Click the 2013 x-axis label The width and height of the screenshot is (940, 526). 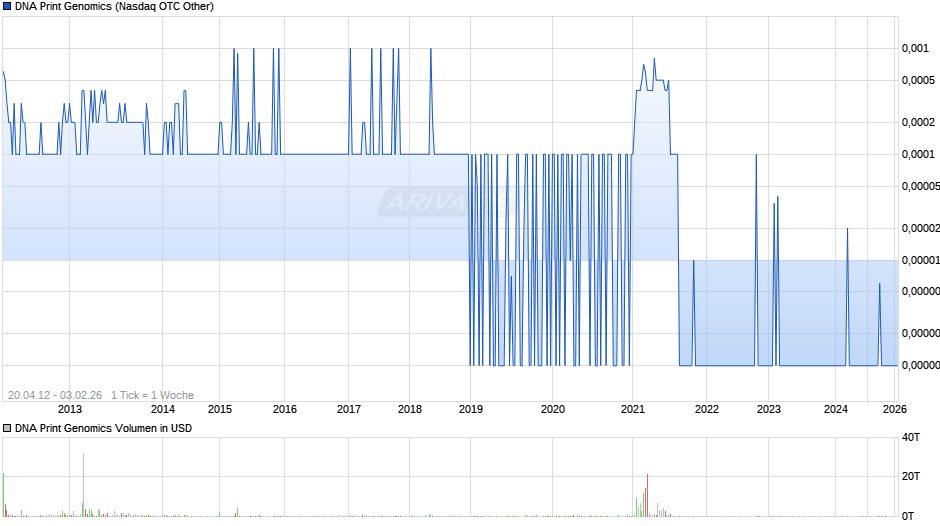(x=70, y=409)
